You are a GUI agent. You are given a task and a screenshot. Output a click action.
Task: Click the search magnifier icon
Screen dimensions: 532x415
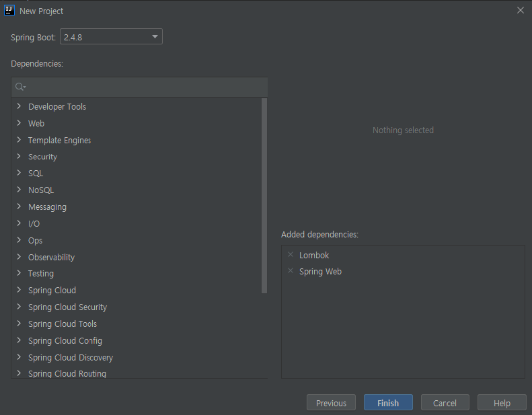(20, 87)
